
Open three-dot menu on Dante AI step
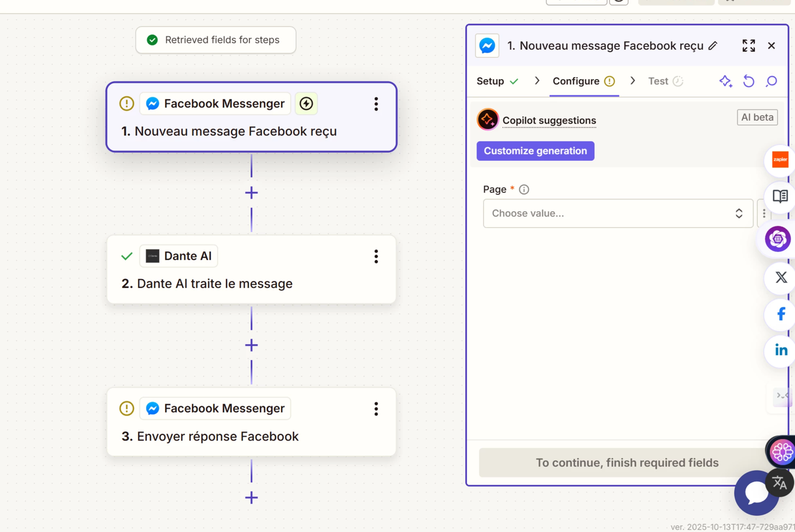tap(376, 257)
